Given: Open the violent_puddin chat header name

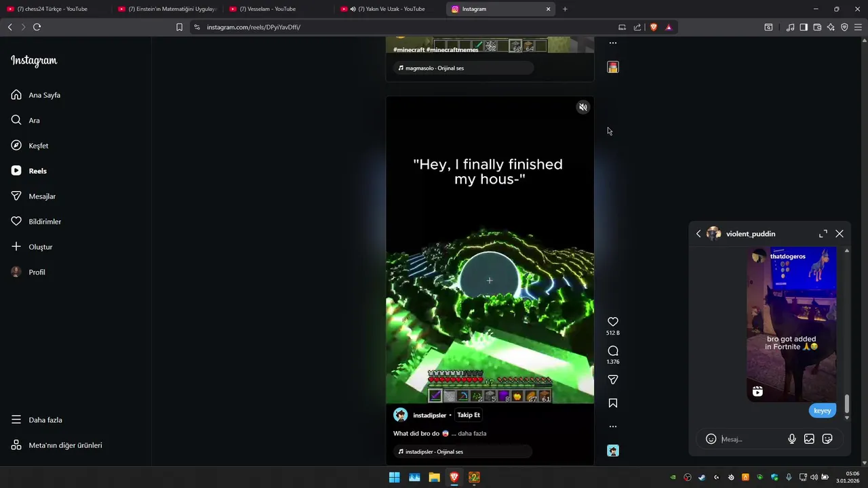Looking at the screenshot, I should point(750,234).
